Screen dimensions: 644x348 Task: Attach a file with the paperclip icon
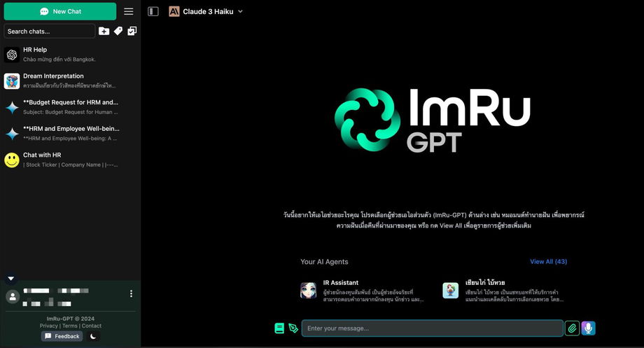[x=572, y=328]
